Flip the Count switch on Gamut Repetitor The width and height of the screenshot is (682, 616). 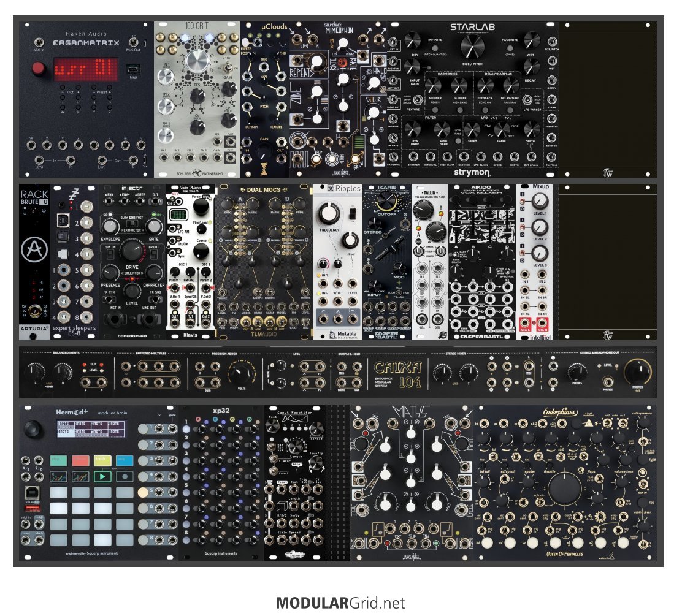click(274, 471)
